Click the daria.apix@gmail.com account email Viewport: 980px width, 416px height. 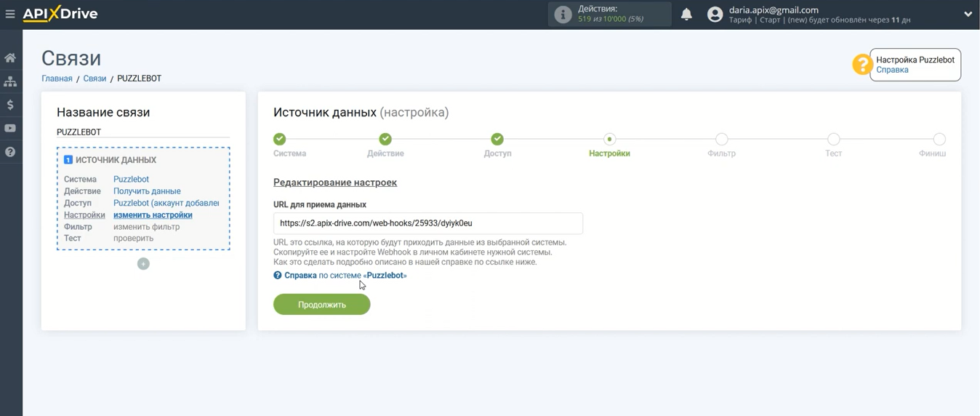[x=774, y=10]
